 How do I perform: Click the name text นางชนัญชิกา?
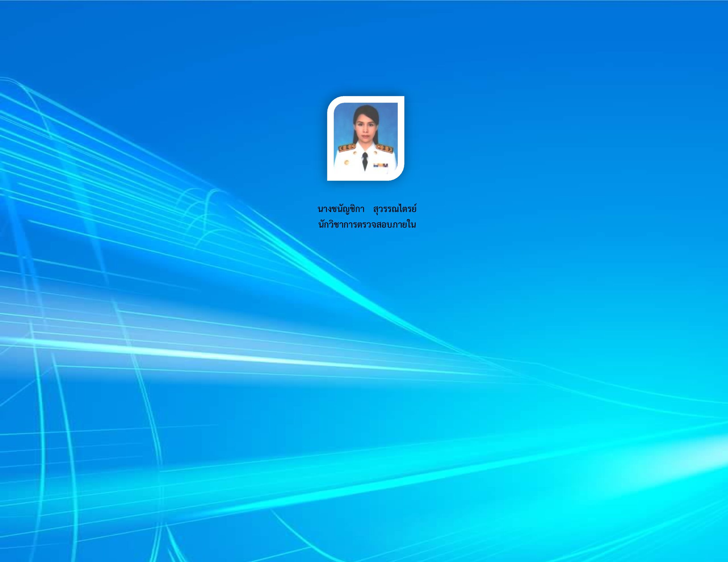point(341,209)
